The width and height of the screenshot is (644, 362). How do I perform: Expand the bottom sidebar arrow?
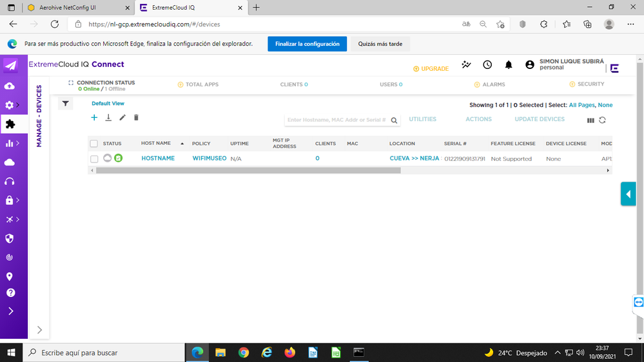[11, 312]
